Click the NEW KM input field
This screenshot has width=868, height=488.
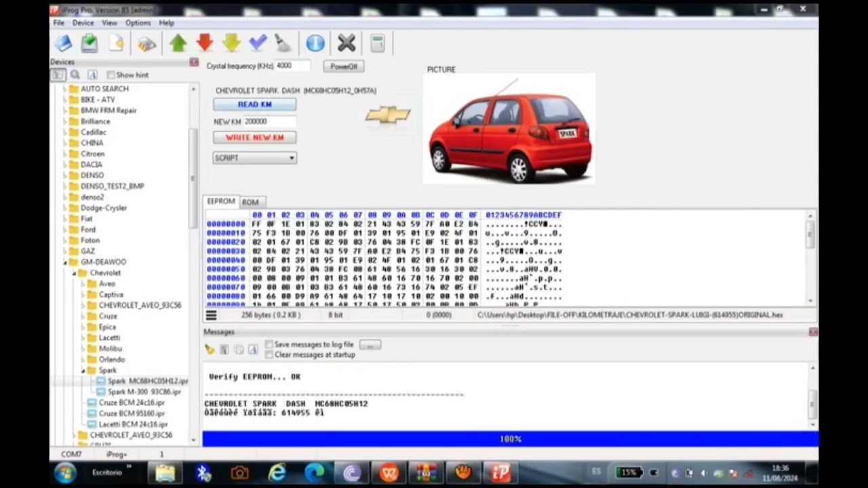269,121
